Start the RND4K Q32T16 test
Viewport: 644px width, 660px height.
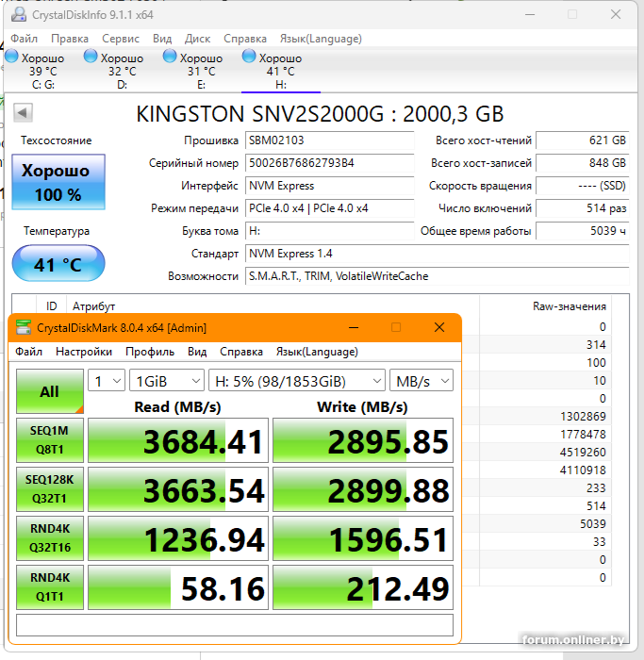point(49,538)
